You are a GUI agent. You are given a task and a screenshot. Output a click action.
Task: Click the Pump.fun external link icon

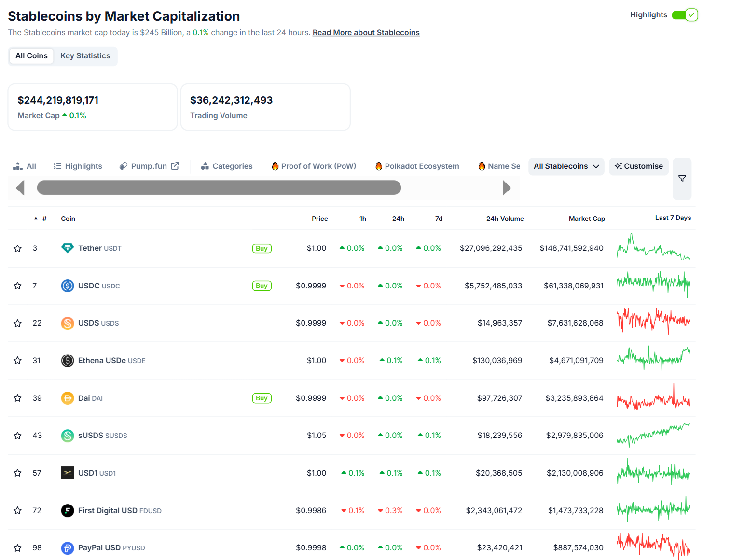175,166
